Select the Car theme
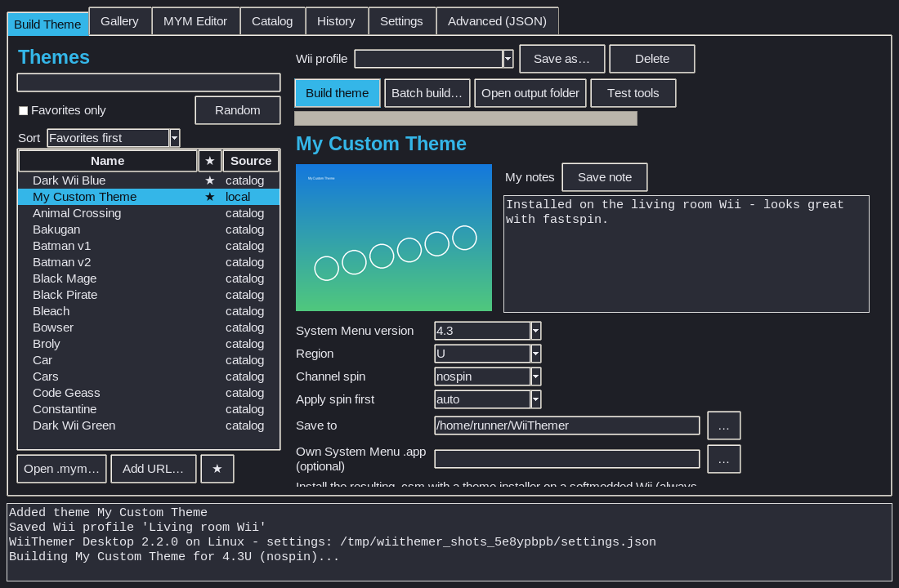Screen dimensions: 899x588 (149, 360)
